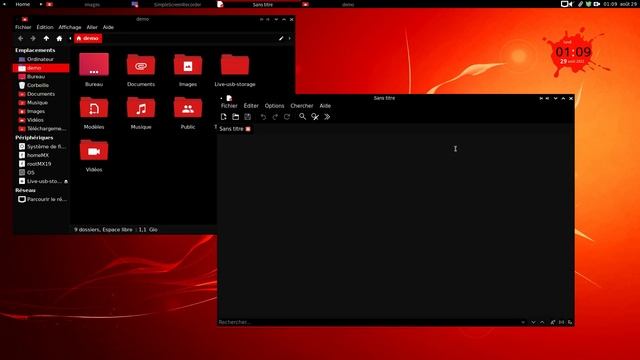Open the Options menu
This screenshot has width=640, height=360.
coord(274,106)
